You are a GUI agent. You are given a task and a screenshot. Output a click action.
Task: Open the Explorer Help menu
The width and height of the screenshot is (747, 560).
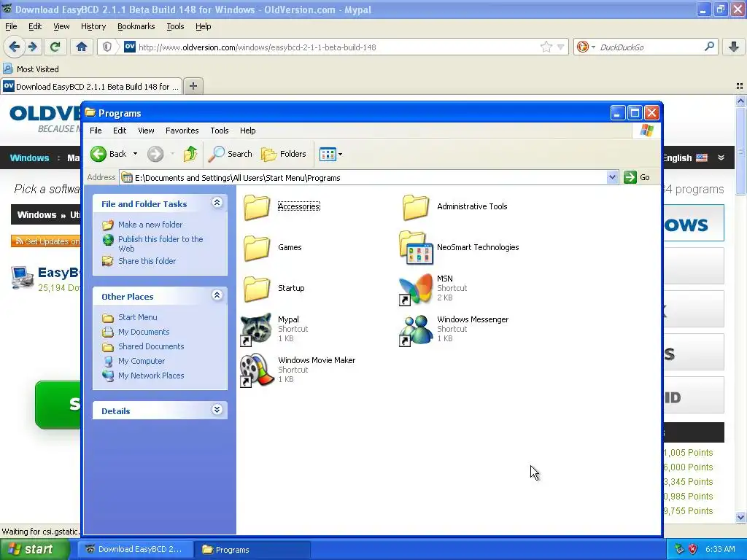[x=247, y=131]
